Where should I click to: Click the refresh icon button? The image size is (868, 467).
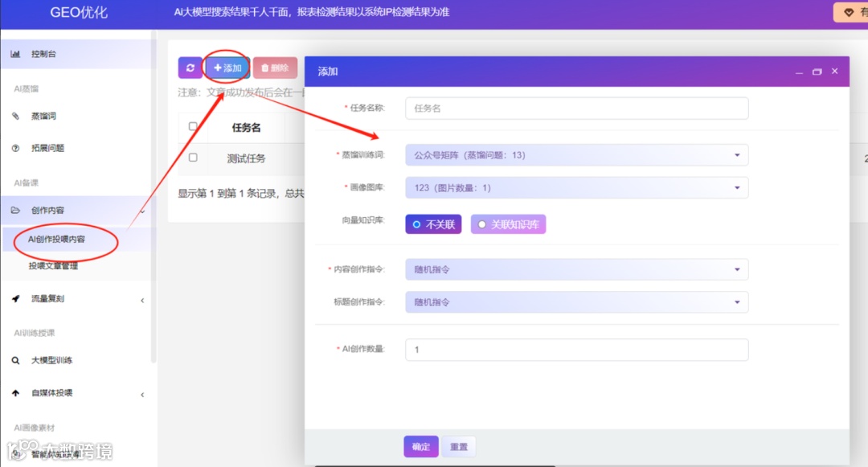pos(190,68)
